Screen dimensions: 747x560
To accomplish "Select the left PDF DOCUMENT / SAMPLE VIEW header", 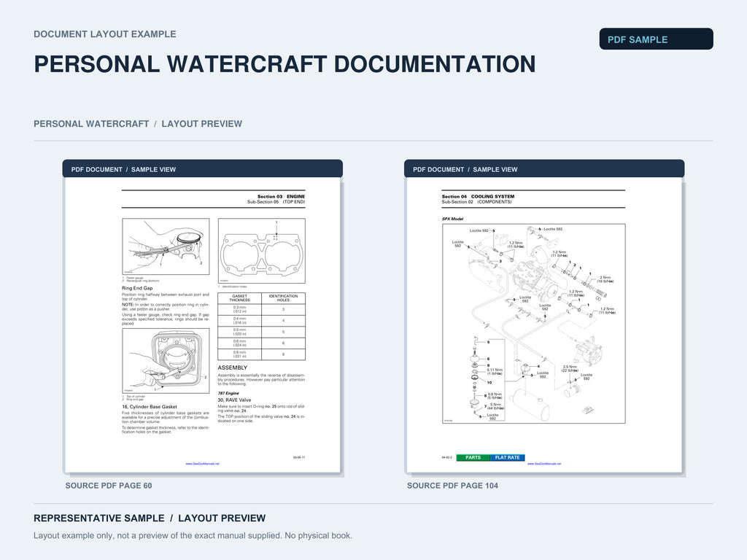I will point(203,169).
